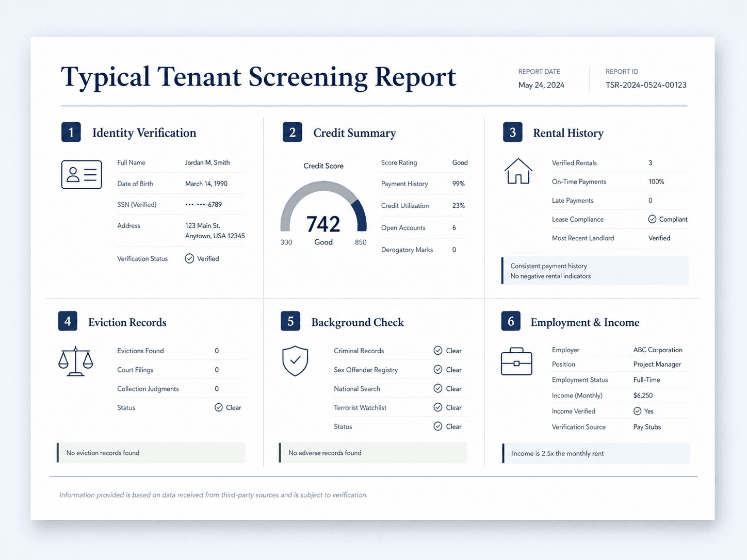Click the Credit Utilization value "23%"
Image resolution: width=747 pixels, height=560 pixels.
pyautogui.click(x=459, y=206)
